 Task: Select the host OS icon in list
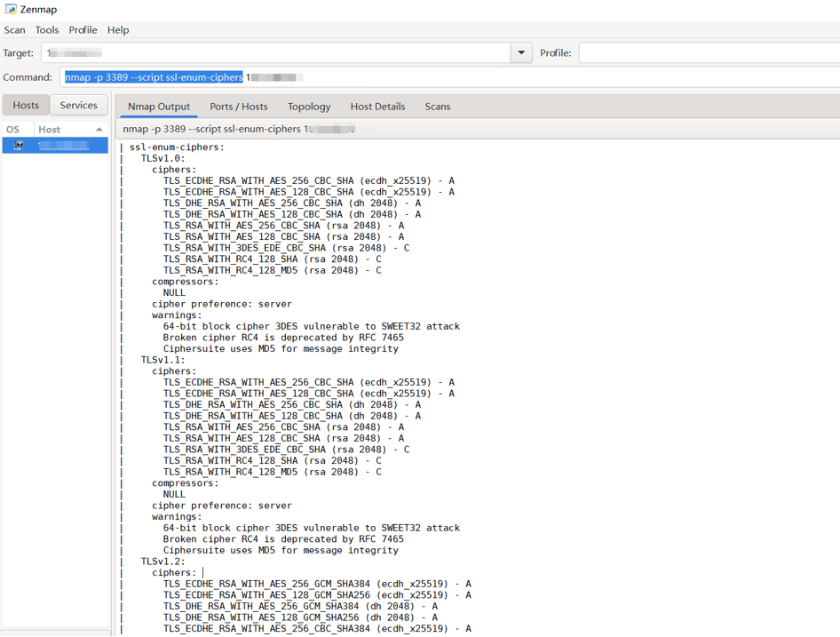(19, 146)
